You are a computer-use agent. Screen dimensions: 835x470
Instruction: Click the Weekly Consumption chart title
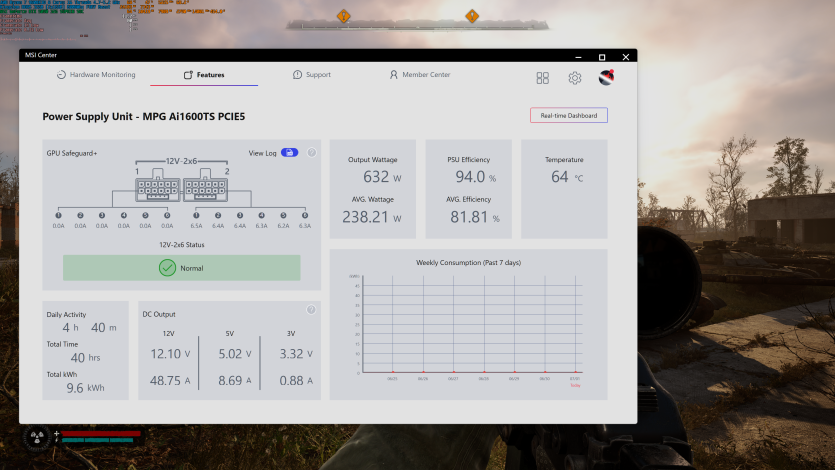(x=469, y=262)
